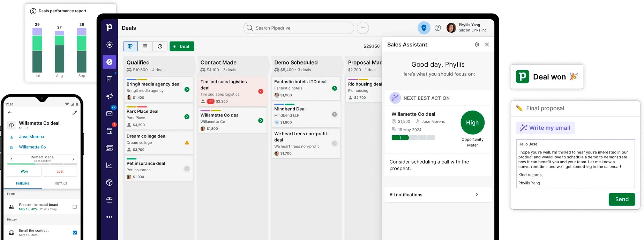Open Deals dollar icon in sidebar

point(109,62)
